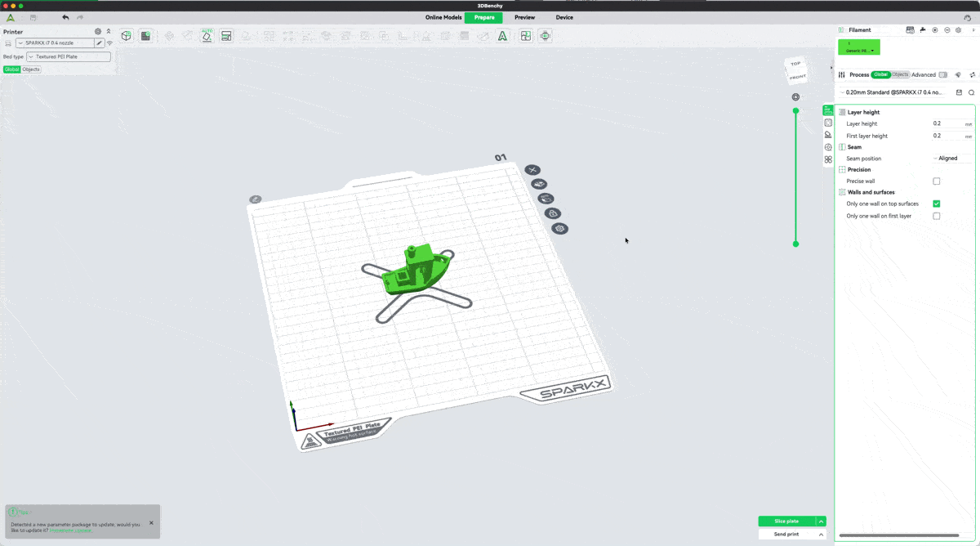Image resolution: width=980 pixels, height=546 pixels.
Task: Enable the Precise wall checkbox
Action: click(x=936, y=181)
